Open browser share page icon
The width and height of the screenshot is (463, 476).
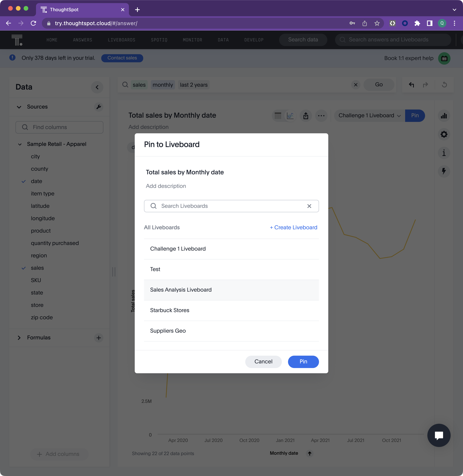(364, 23)
